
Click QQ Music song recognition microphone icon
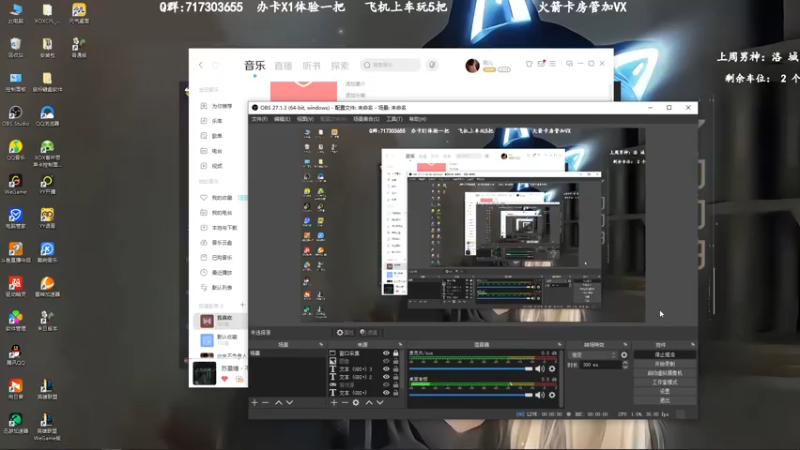tap(432, 65)
